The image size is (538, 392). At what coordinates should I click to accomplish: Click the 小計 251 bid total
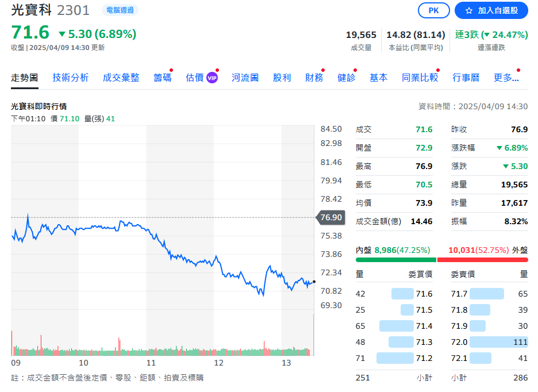click(363, 378)
